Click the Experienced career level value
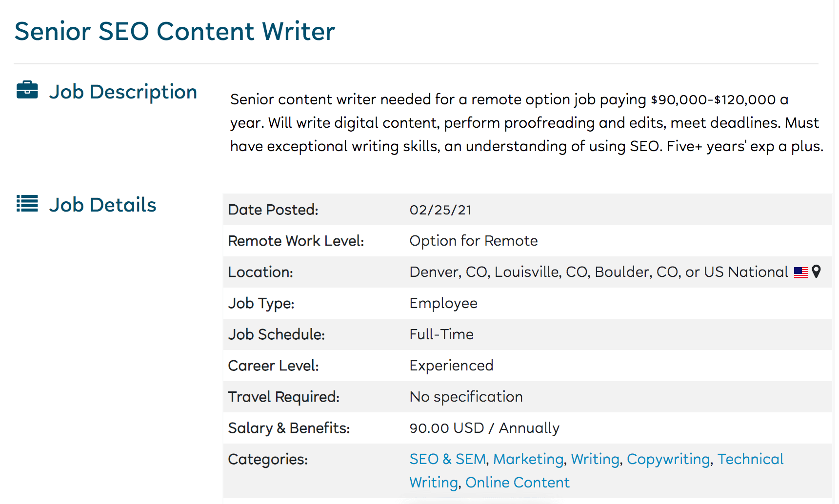The height and width of the screenshot is (504, 839). point(451,366)
